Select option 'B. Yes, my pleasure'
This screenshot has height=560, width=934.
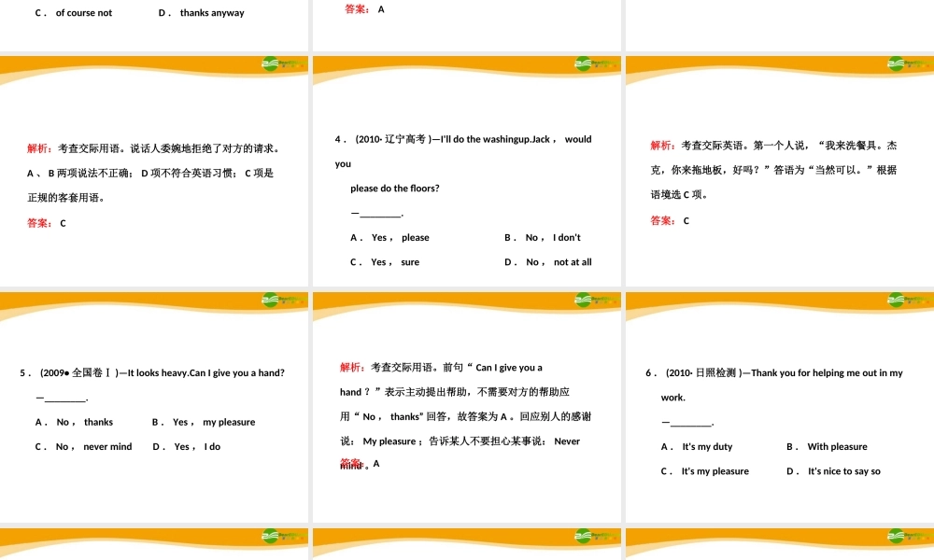click(x=204, y=422)
